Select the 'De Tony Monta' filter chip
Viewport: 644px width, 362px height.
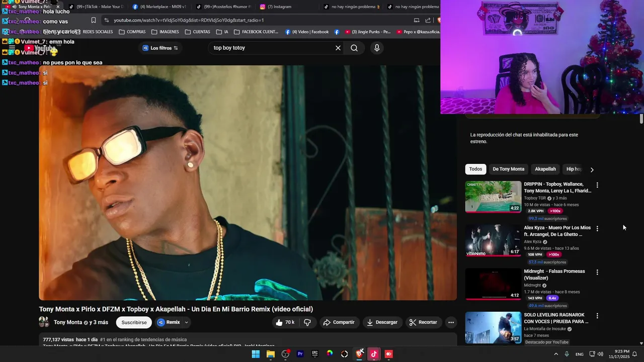(508, 169)
